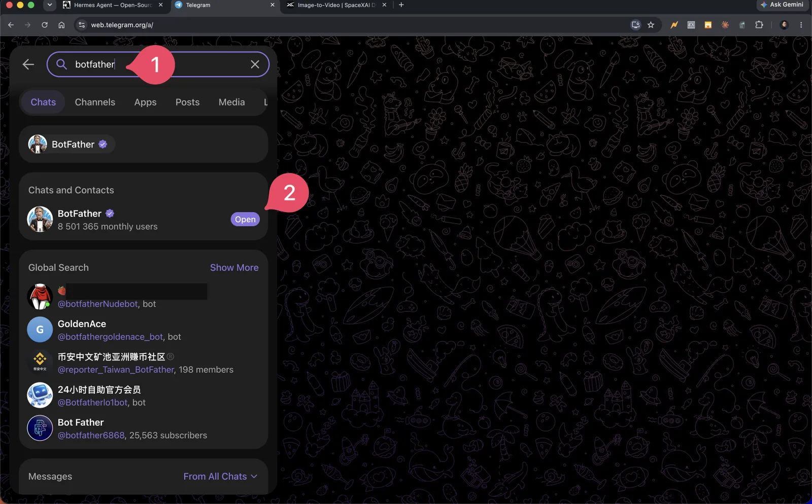
Task: Open a new browser tab
Action: point(401,5)
